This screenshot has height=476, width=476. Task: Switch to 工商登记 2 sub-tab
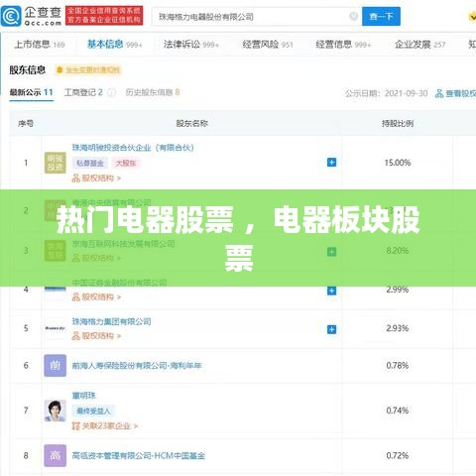pyautogui.click(x=83, y=92)
